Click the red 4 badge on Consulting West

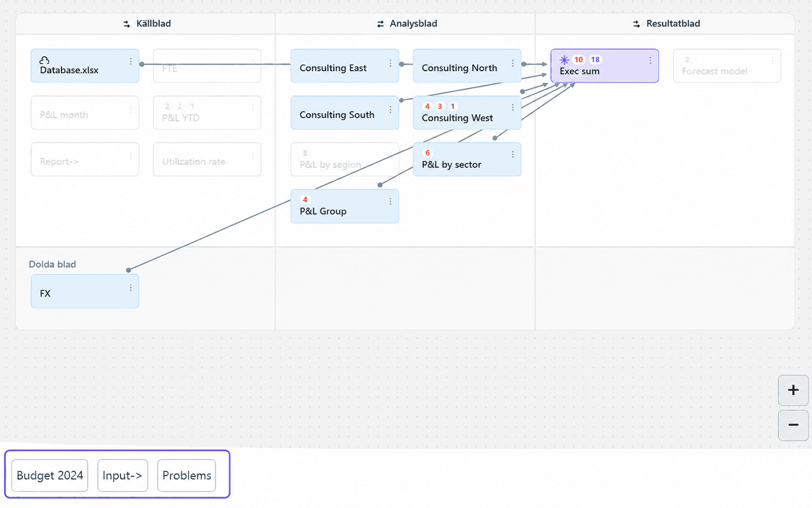pos(428,107)
